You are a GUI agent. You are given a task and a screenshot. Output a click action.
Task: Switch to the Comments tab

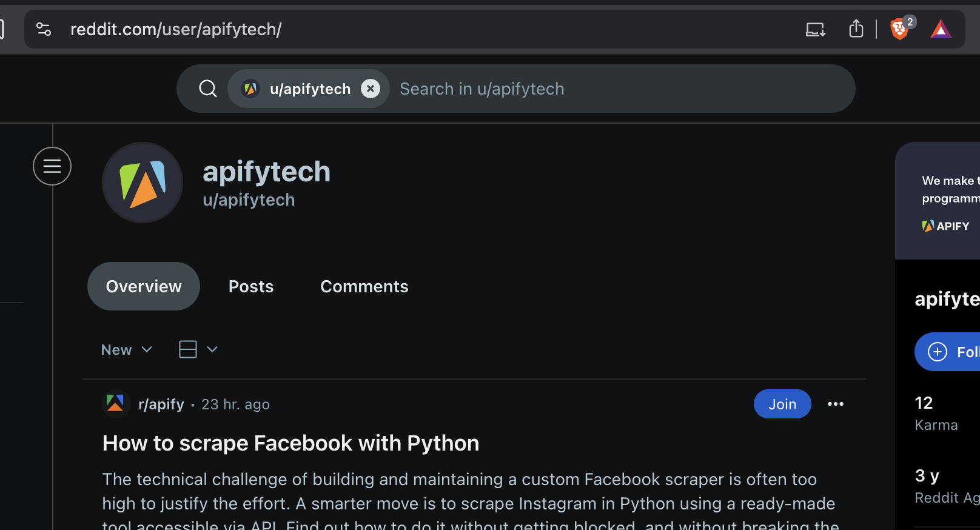point(364,286)
